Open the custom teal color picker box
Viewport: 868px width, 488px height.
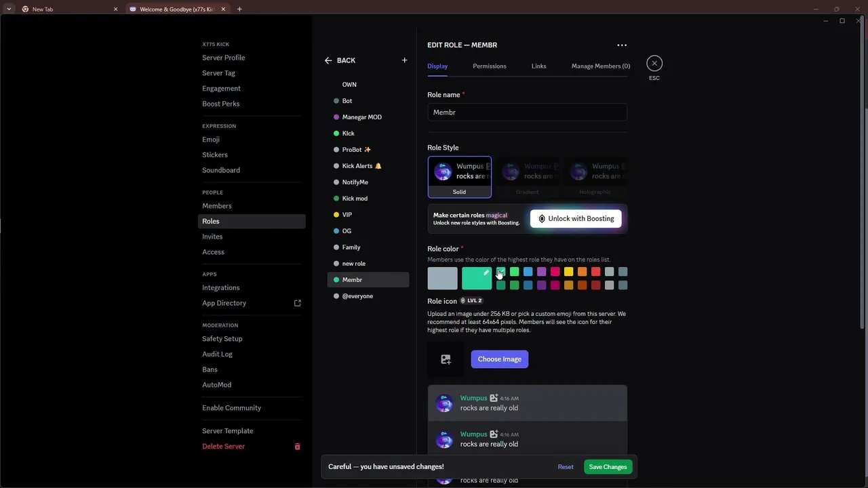(x=477, y=279)
